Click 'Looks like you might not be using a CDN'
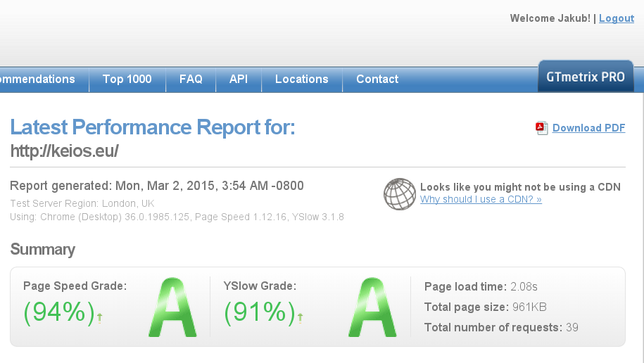 (520, 187)
